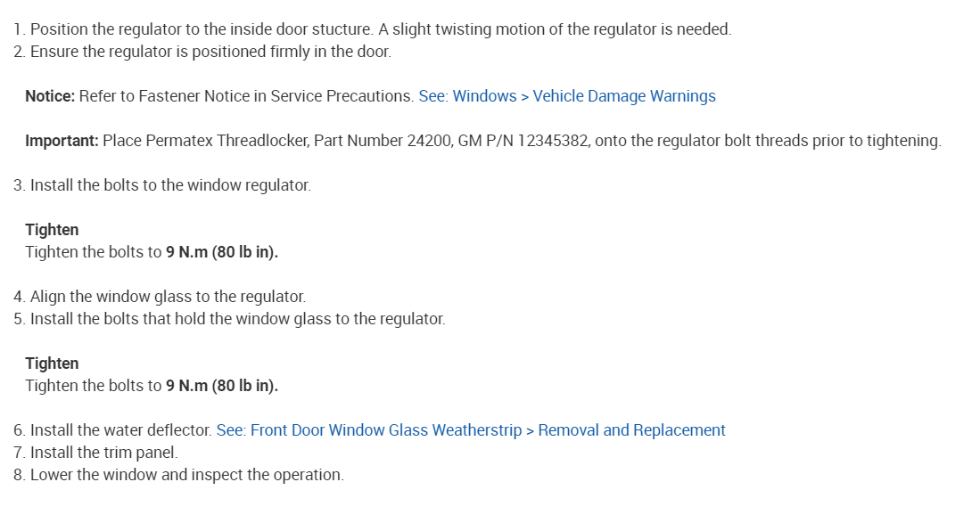Click "Install the water deflector" text in step 6
Viewport: 980px width, 523px height.
(121, 430)
